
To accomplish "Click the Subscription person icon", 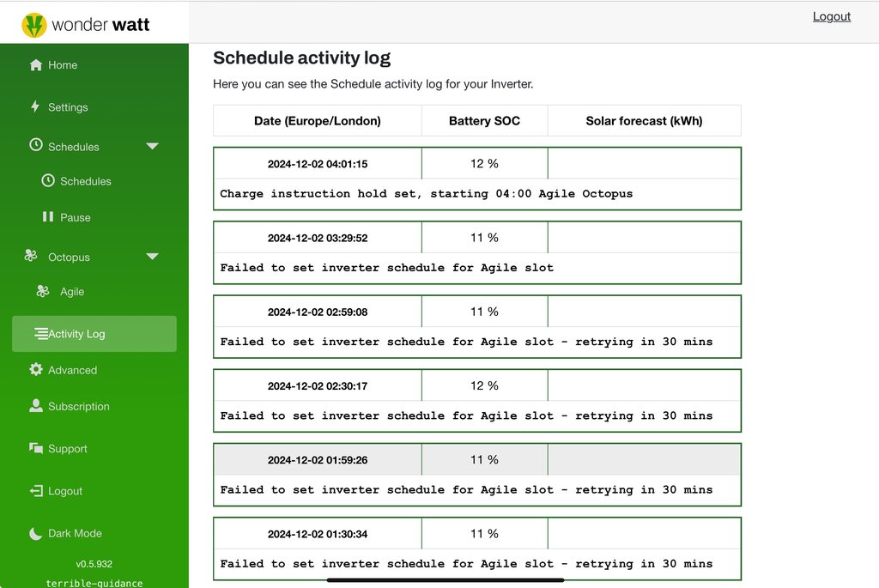I will [x=36, y=406].
